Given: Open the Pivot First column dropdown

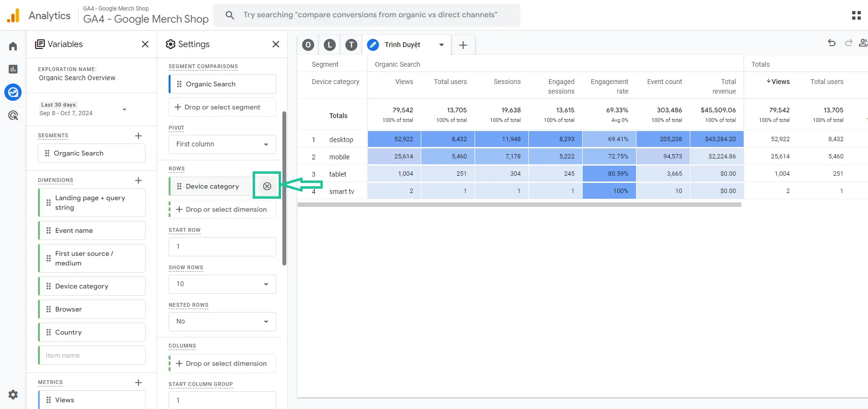Looking at the screenshot, I should [222, 144].
